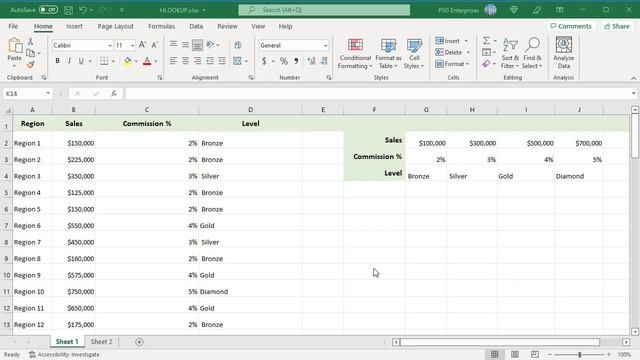Collapse the ribbon with the chevron
640x360 pixels.
tap(633, 78)
